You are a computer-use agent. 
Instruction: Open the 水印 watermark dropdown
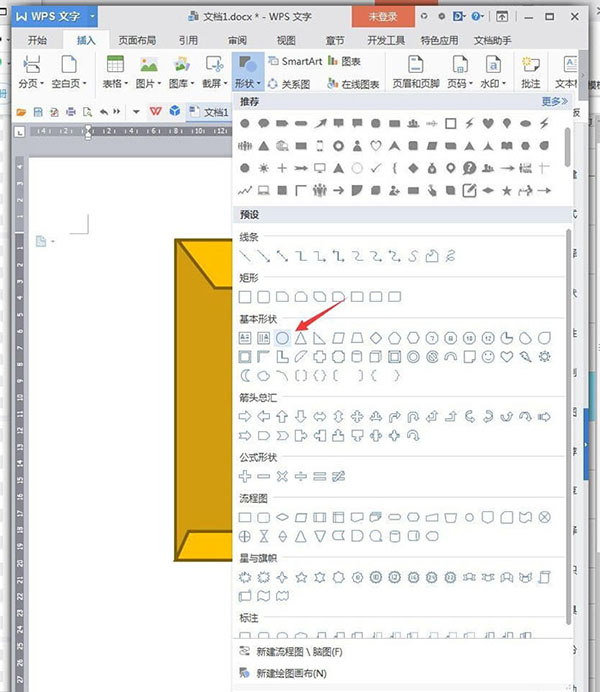[x=493, y=71]
